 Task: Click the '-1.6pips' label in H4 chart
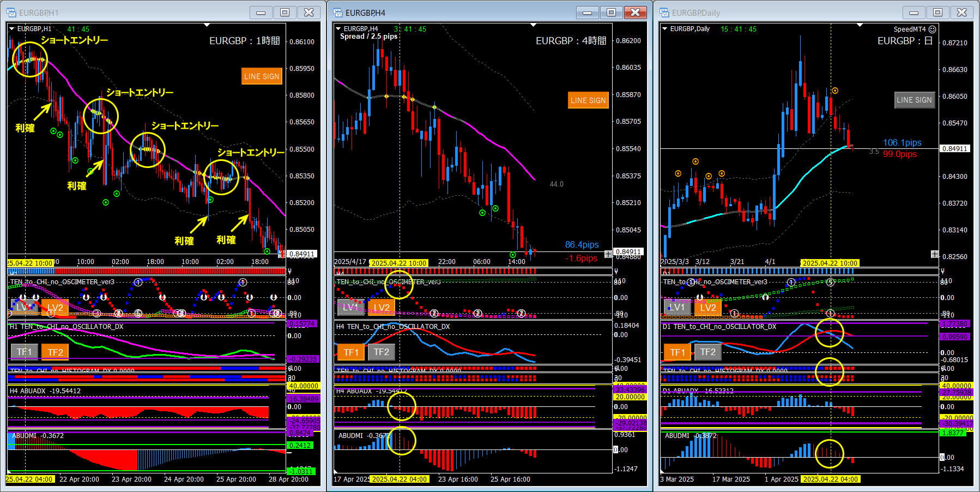click(x=581, y=259)
